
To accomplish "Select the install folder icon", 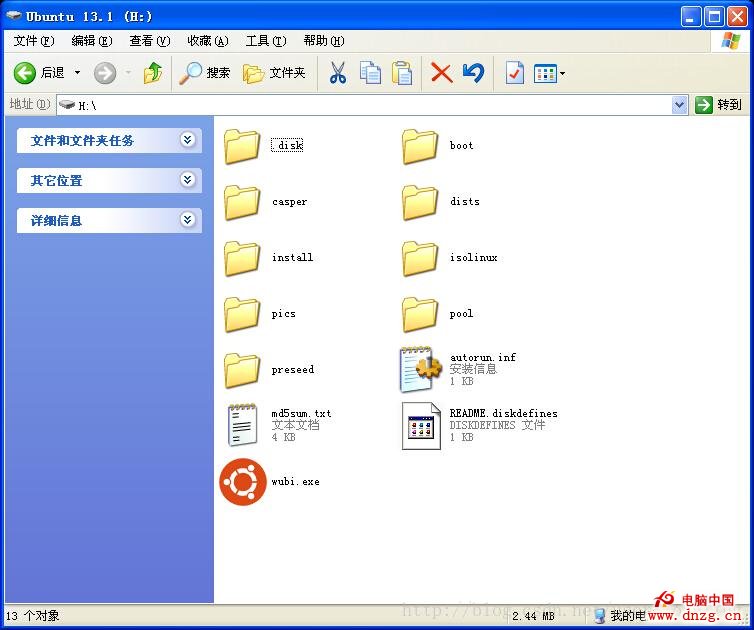I will 242,258.
